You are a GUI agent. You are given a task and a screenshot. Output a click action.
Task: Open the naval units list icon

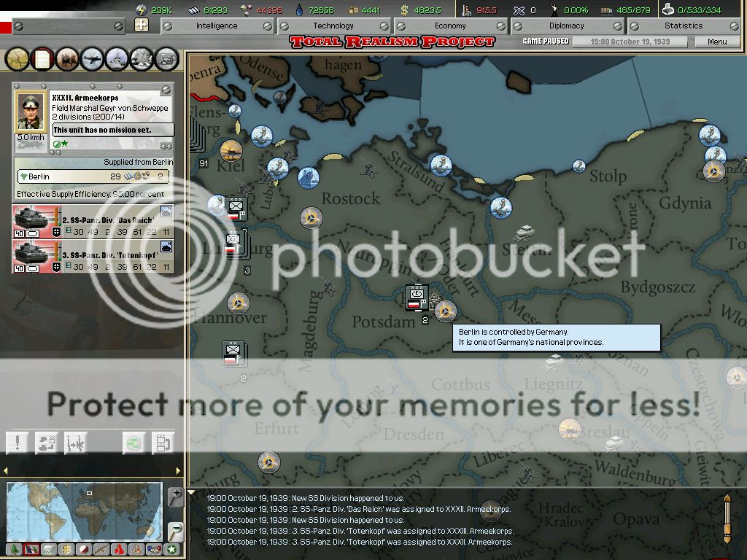[117, 58]
